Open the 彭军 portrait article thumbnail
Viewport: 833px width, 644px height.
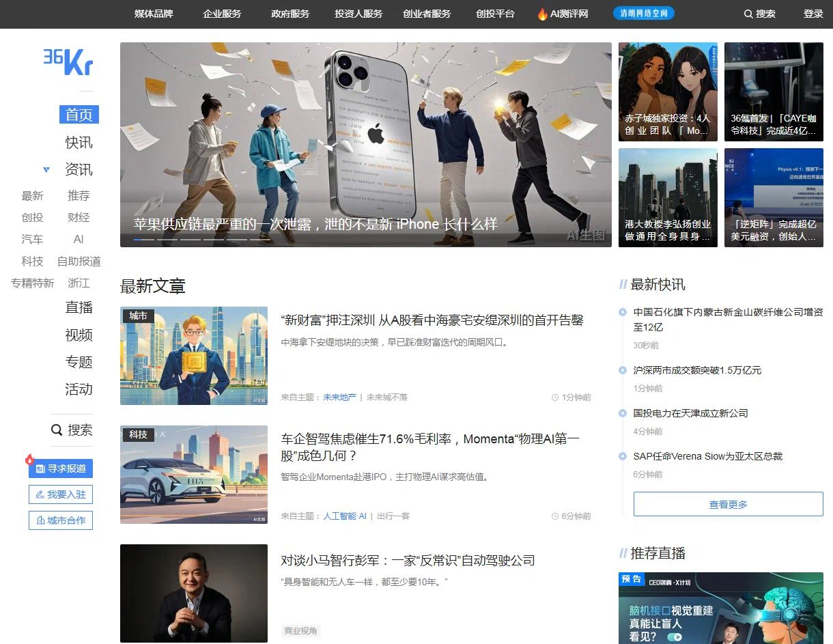[194, 593]
